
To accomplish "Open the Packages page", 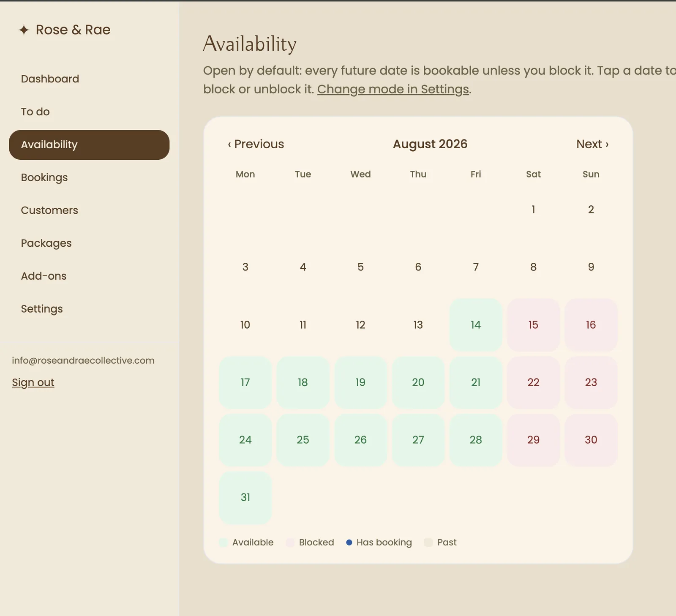I will (x=89, y=243).
